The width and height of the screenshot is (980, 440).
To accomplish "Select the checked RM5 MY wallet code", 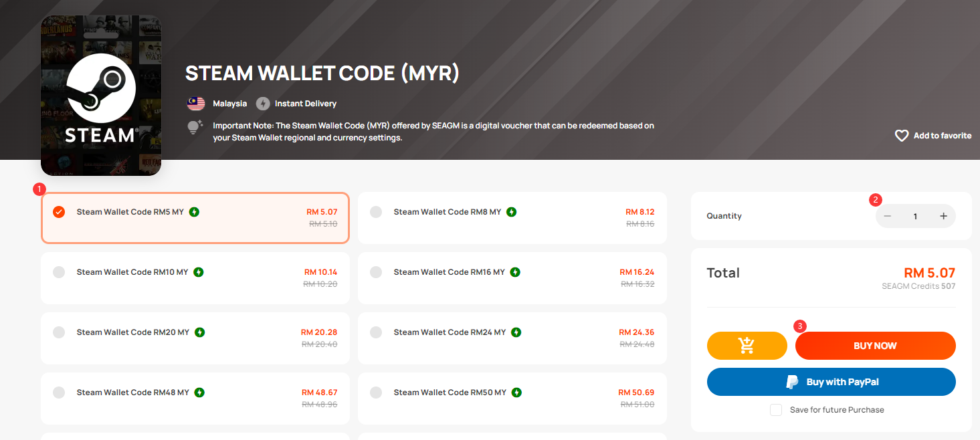I will point(59,212).
